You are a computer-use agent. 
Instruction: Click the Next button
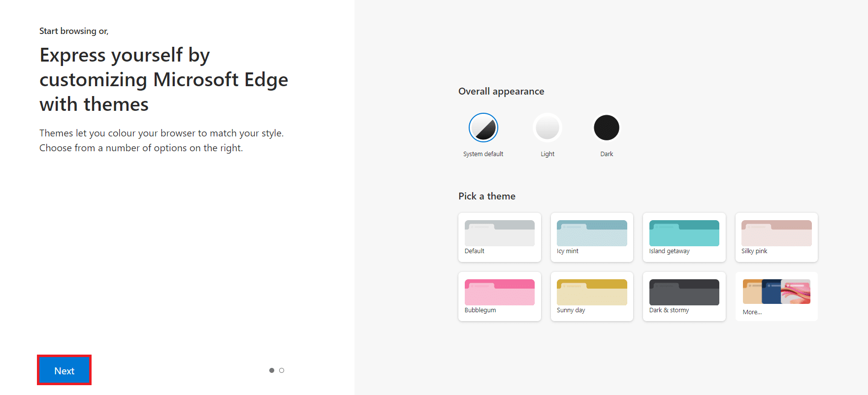point(64,370)
